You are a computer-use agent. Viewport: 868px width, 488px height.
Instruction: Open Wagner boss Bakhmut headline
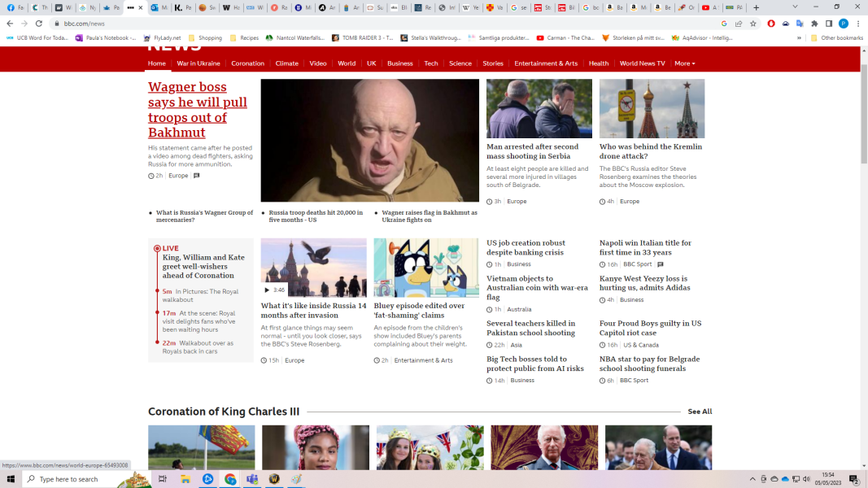click(197, 109)
